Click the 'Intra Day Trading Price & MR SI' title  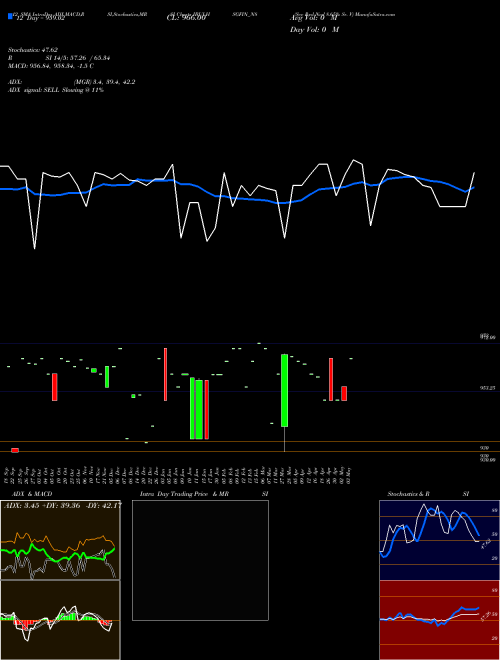click(204, 494)
